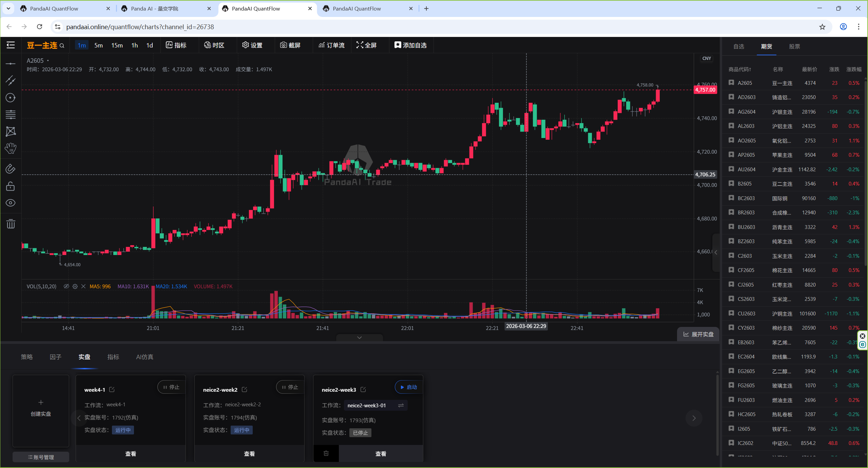Open the tab search dropdown arrow
The image size is (868, 468).
[x=8, y=8]
